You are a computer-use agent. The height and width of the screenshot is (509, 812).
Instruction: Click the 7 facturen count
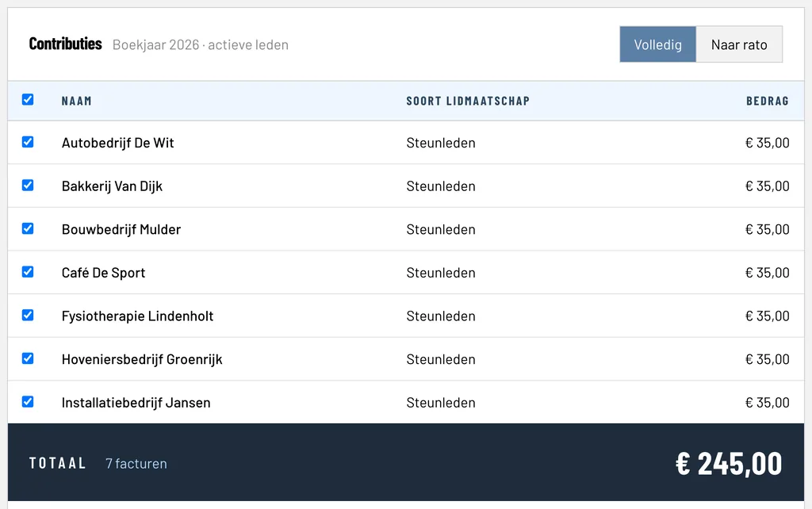tap(136, 464)
